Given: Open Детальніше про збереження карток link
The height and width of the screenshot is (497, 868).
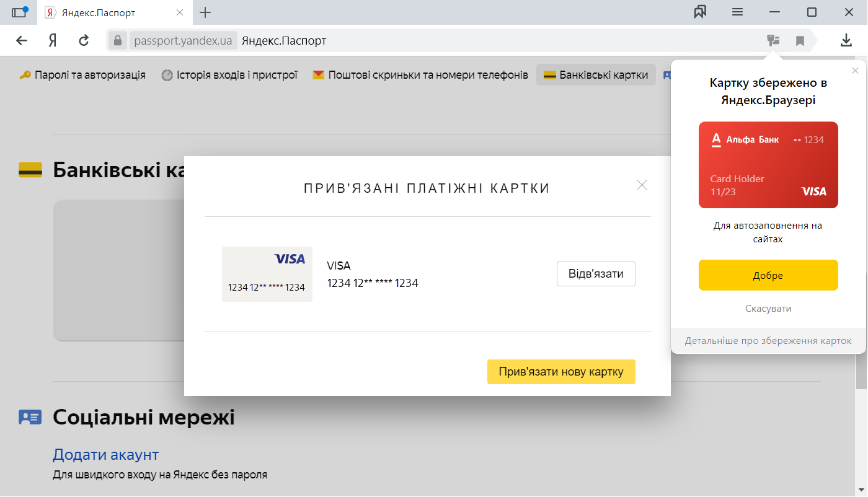Looking at the screenshot, I should [x=768, y=341].
